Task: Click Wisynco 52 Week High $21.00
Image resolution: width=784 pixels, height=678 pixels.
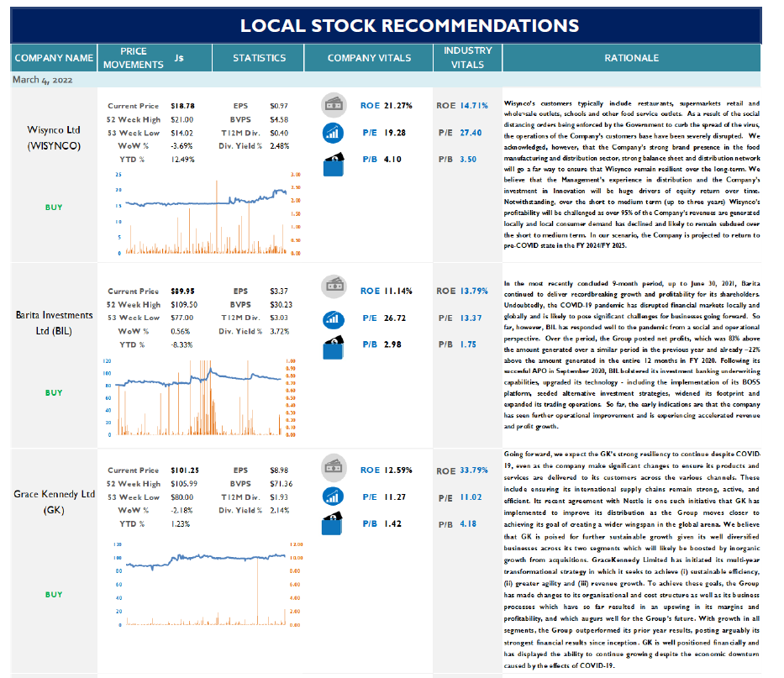Action: pos(182,119)
